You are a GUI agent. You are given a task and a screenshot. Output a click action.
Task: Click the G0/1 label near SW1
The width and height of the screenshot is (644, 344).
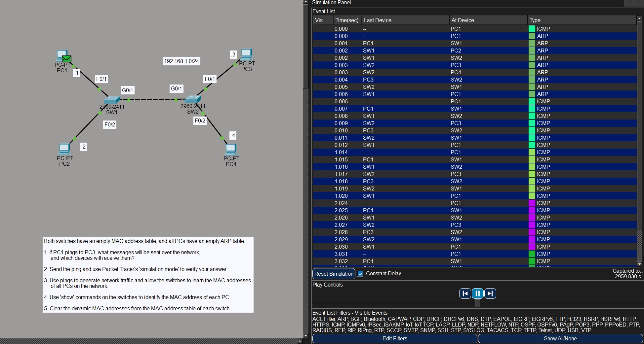[128, 90]
